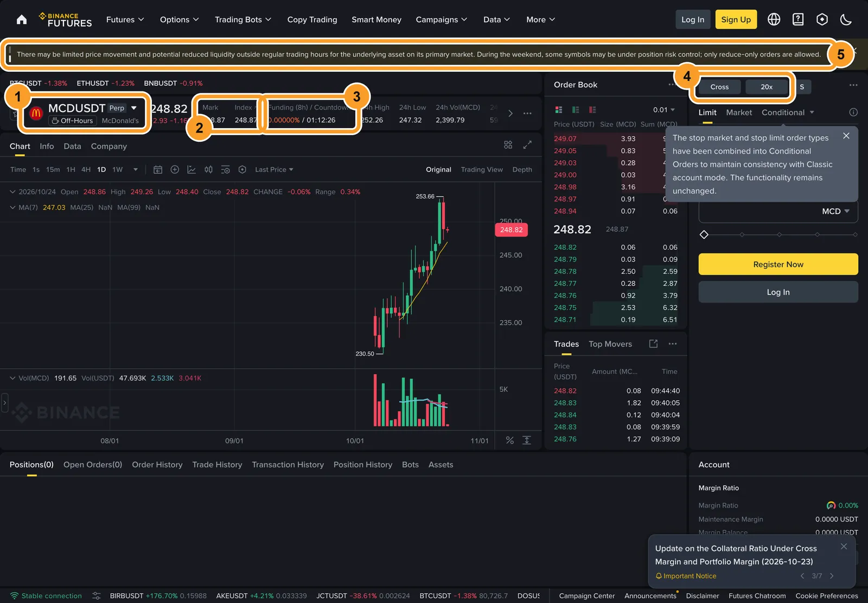This screenshot has height=603, width=868.
Task: Toggle dark/light theme with moon icon
Action: pyautogui.click(x=846, y=20)
